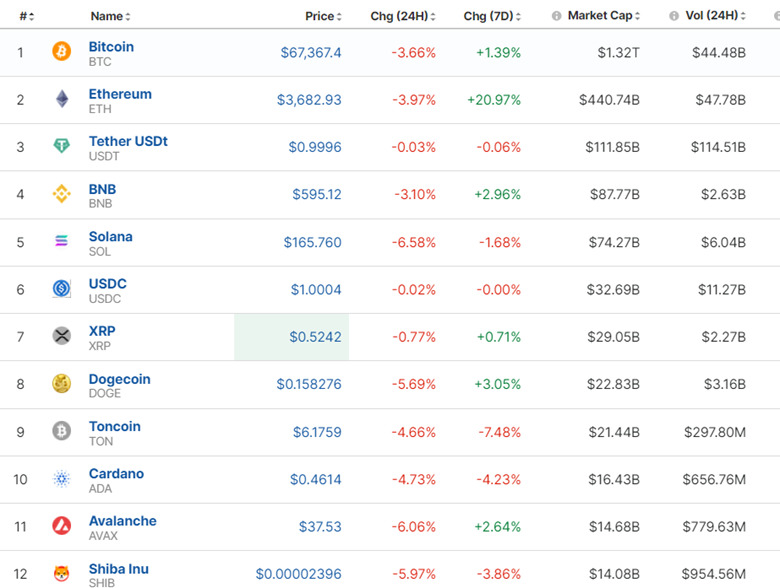Click Ethereum price $3,682.93
Screen dimensions: 780x588
coord(309,100)
